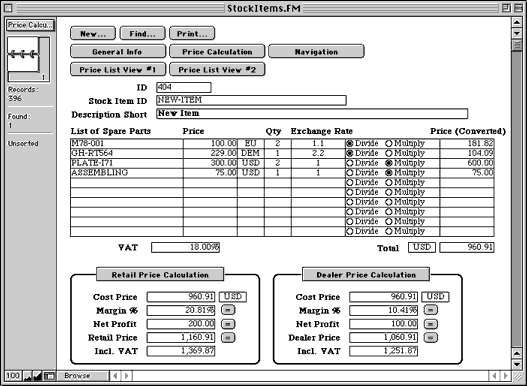Click the window zoom box in title bar
527x386 pixels.
pyautogui.click(x=506, y=8)
